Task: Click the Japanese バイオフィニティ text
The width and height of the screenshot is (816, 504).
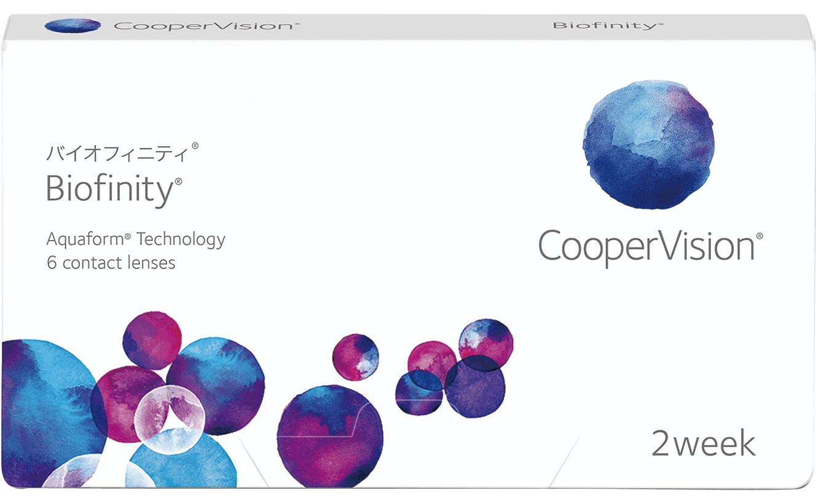Action: [x=122, y=151]
